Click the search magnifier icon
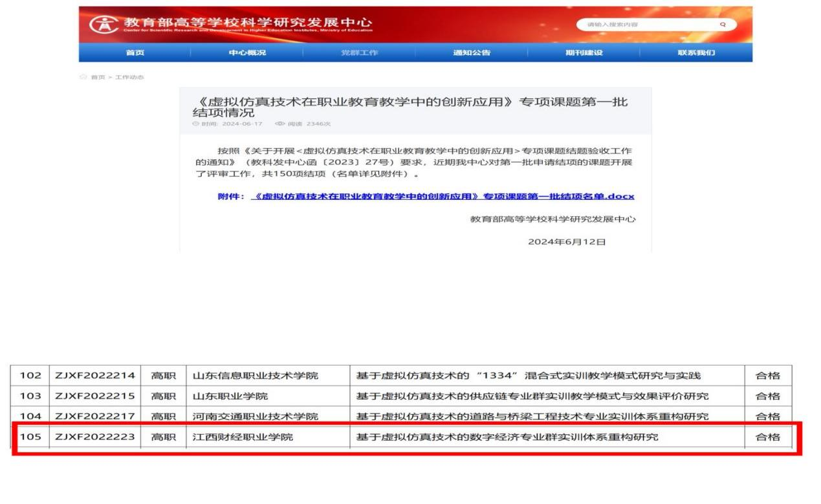 click(723, 25)
